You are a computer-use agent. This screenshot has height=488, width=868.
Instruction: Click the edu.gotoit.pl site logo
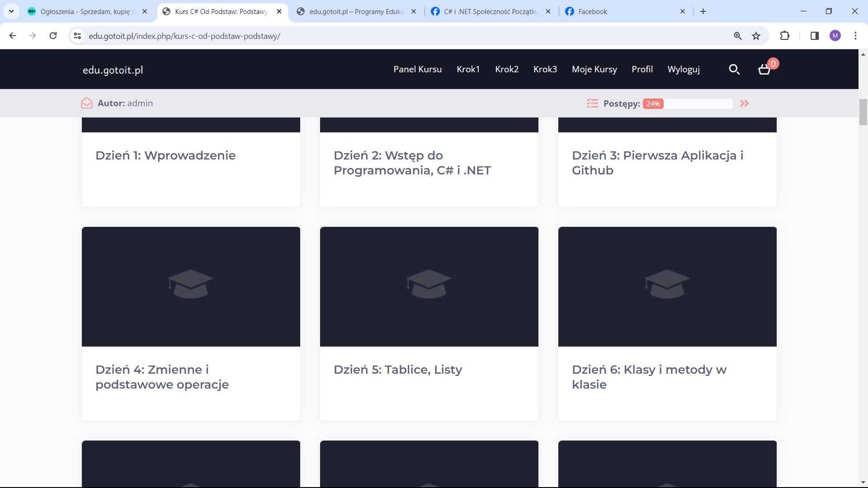pyautogui.click(x=113, y=70)
